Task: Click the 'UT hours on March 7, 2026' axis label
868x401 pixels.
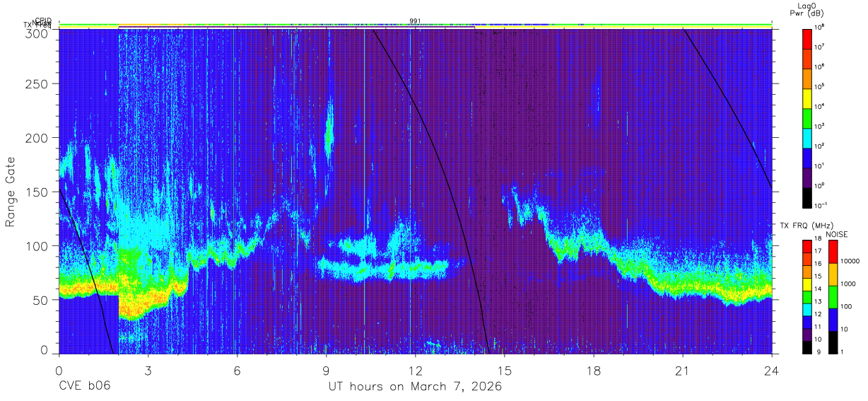Action: 415,387
